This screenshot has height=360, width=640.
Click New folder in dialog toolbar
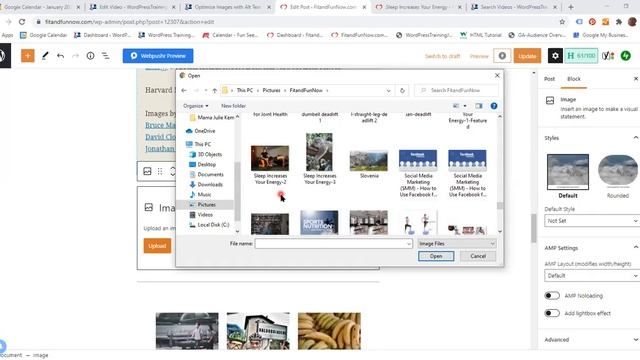tap(233, 106)
